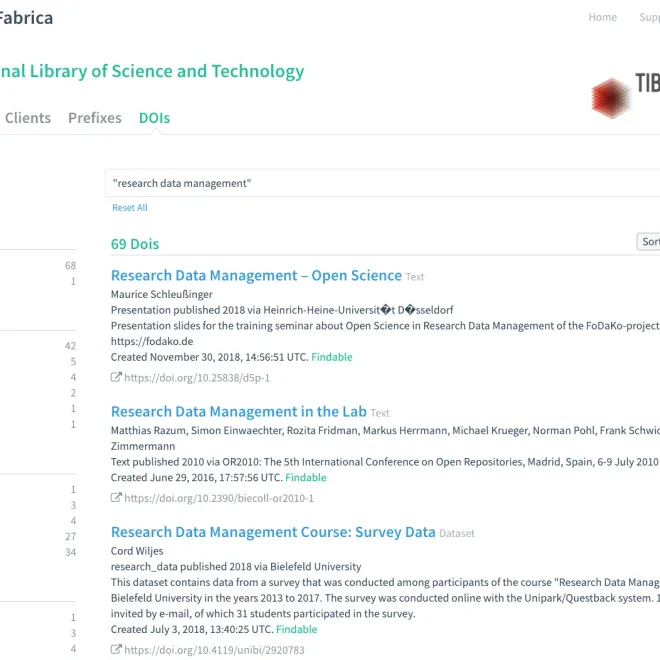Click the Library of Science and Technology heading
The width and height of the screenshot is (660, 660).
point(152,71)
